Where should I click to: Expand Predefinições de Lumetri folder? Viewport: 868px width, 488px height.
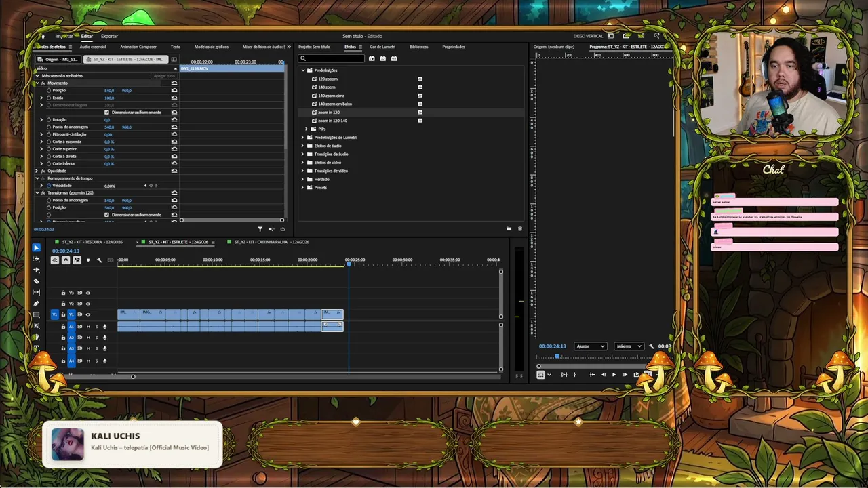(x=303, y=138)
